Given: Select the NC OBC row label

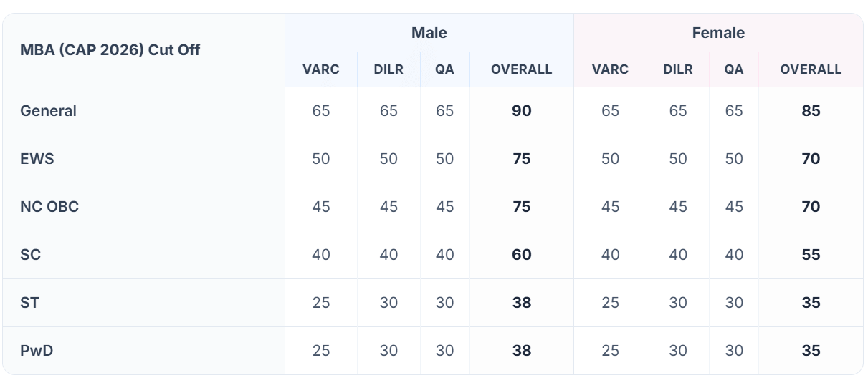Looking at the screenshot, I should pos(49,207).
